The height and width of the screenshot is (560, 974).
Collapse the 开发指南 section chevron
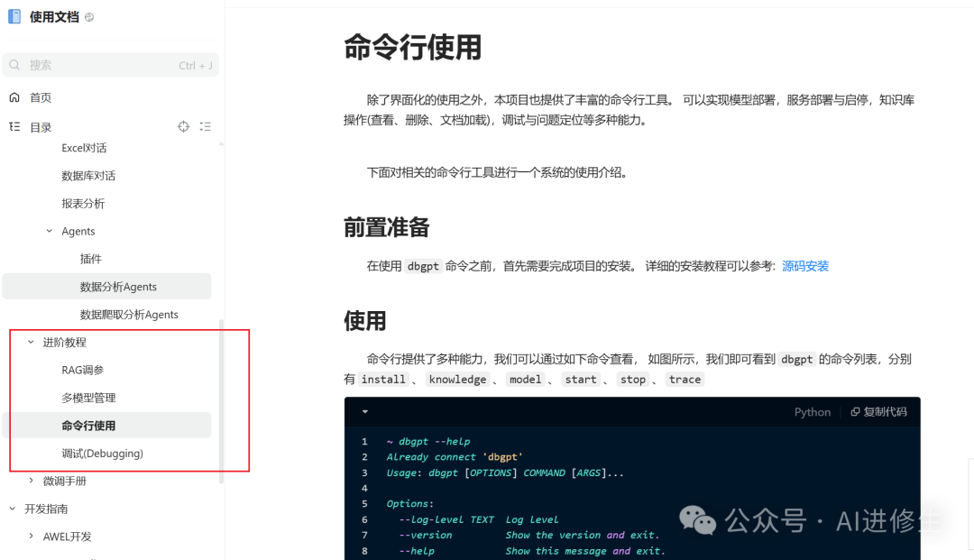tap(13, 509)
